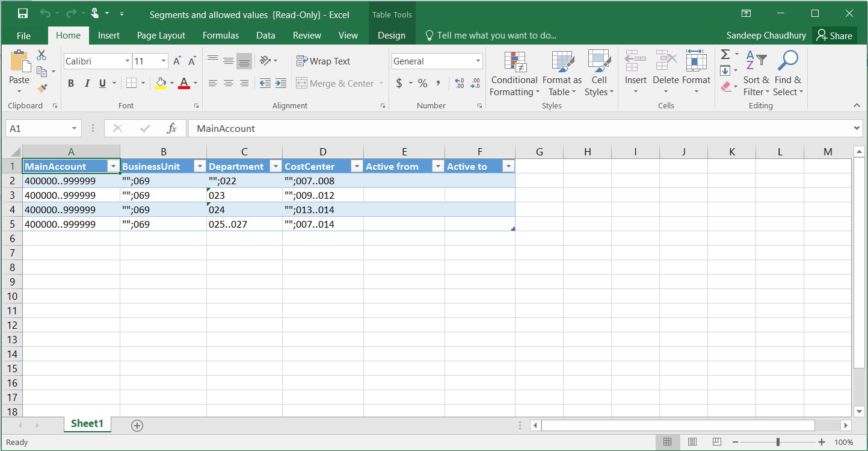Toggle Bold formatting

(71, 84)
